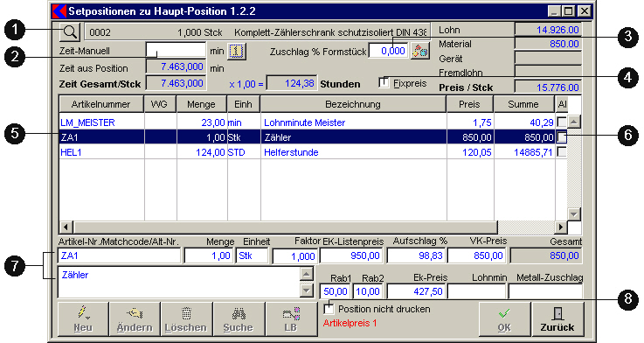Click the Menge field showing 1,00
The height and width of the screenshot is (343, 644).
pyautogui.click(x=209, y=255)
